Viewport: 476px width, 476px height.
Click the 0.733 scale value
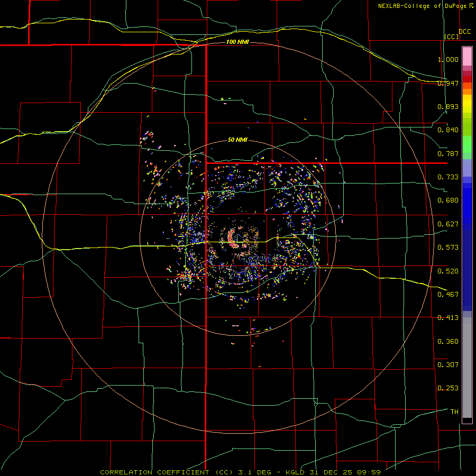tap(448, 177)
